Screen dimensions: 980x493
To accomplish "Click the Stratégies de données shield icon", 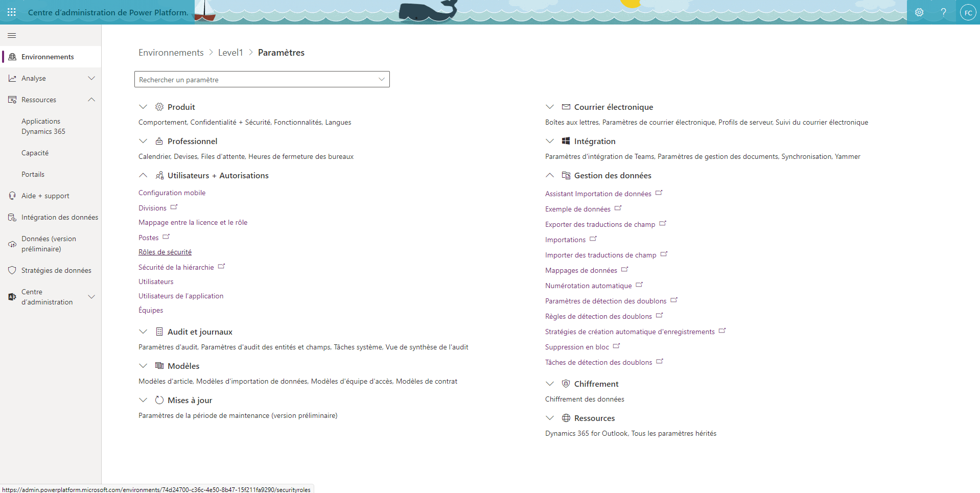I will click(x=12, y=270).
